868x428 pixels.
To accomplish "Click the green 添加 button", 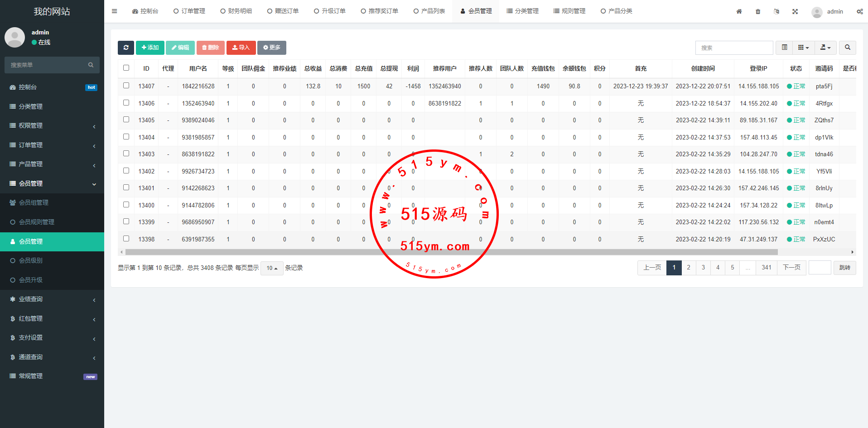I will [150, 48].
